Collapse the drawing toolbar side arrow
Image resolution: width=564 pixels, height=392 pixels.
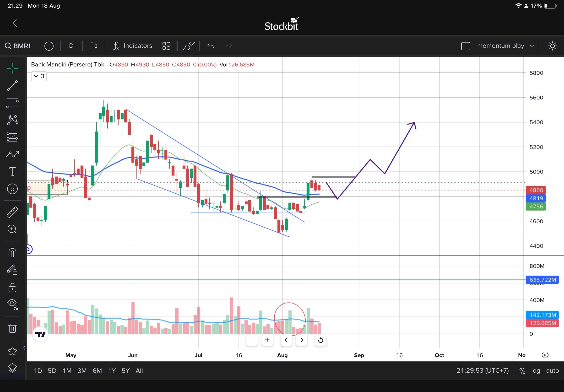(24, 348)
